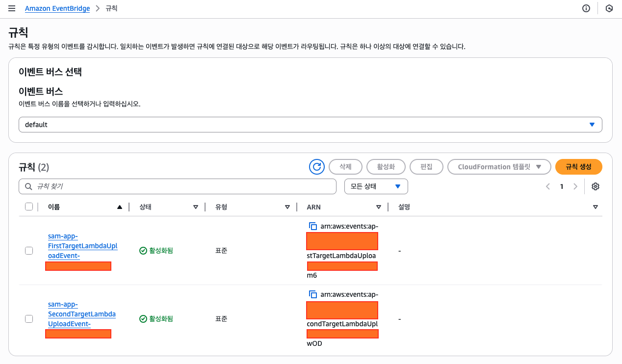Click 이름 column header
The height and width of the screenshot is (364, 622).
click(x=54, y=207)
